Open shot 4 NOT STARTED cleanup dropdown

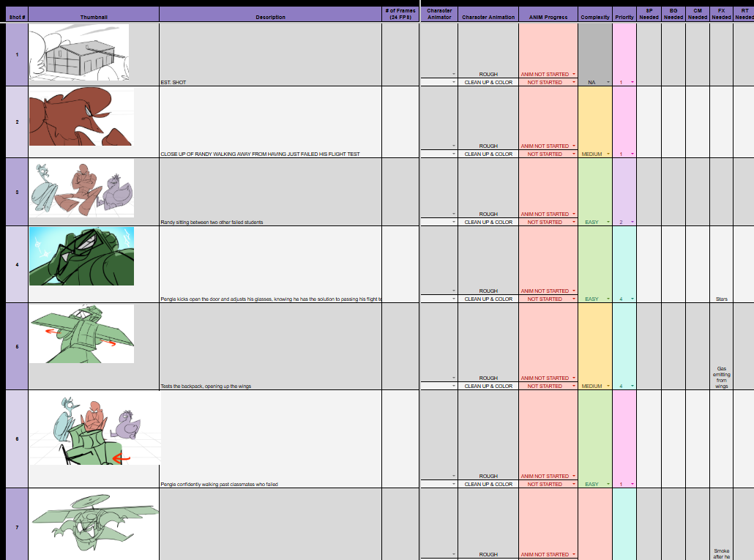pyautogui.click(x=574, y=299)
